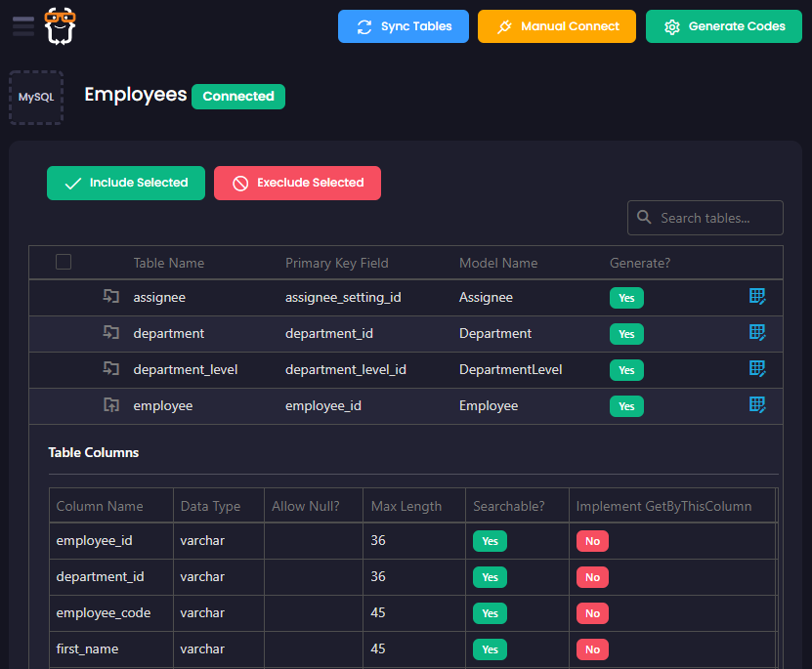This screenshot has width=812, height=669.
Task: Expand the department row columns
Action: click(110, 333)
